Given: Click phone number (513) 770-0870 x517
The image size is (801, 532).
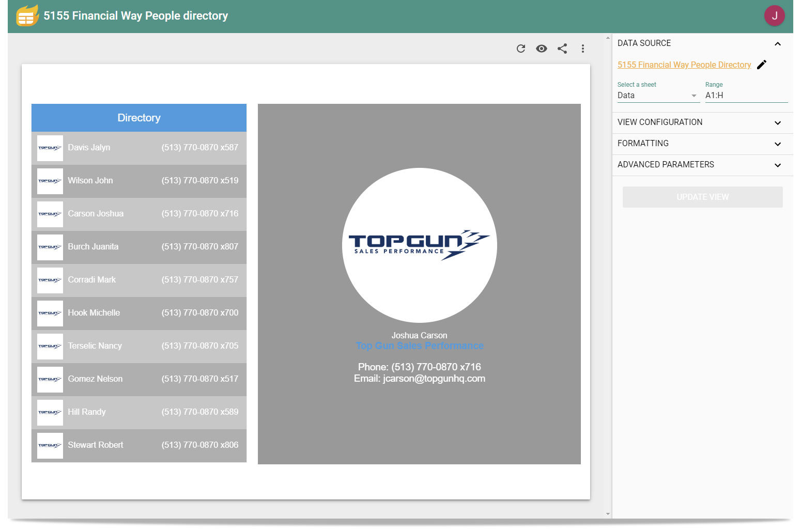Looking at the screenshot, I should (200, 379).
